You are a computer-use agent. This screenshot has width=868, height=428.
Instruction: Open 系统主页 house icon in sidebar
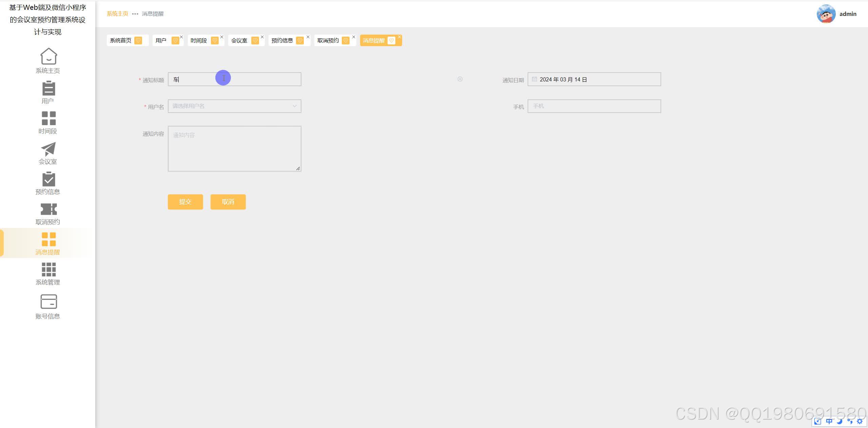pos(48,56)
